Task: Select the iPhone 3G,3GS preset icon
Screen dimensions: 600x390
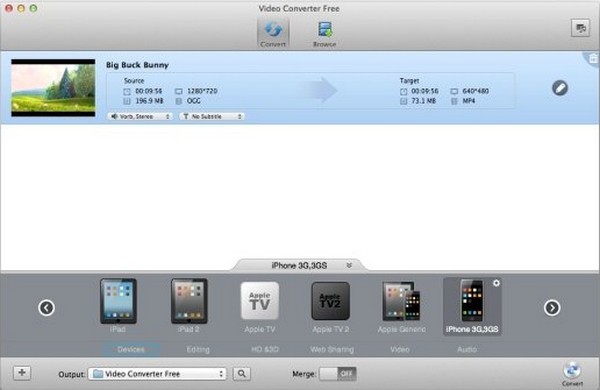Action: [x=472, y=306]
